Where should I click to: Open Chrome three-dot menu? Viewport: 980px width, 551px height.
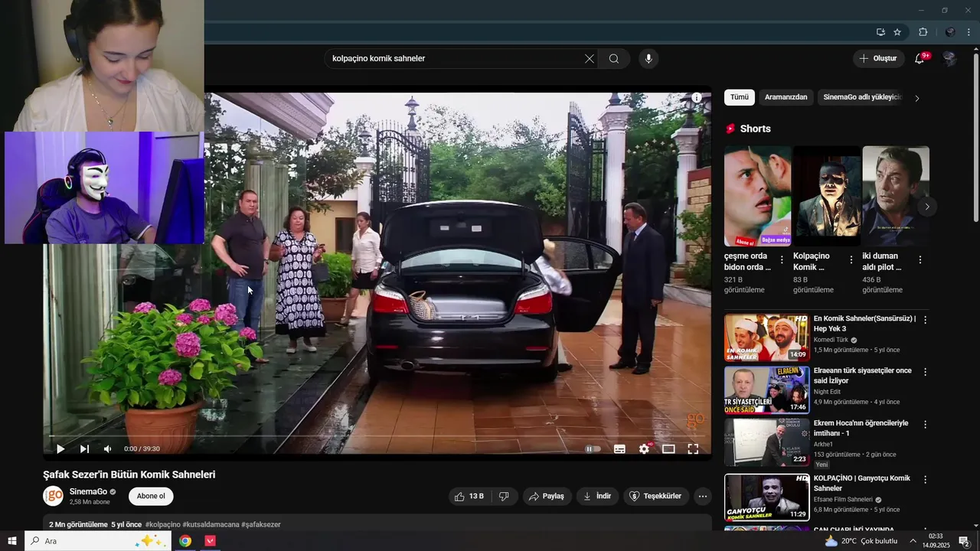click(x=969, y=32)
